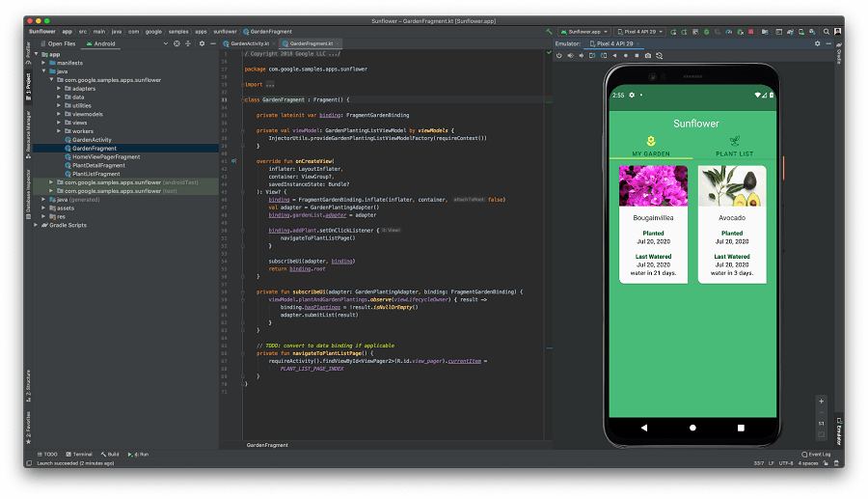868x499 pixels.
Task: Click the Project panel scroll-from-source target icon
Action: point(176,43)
